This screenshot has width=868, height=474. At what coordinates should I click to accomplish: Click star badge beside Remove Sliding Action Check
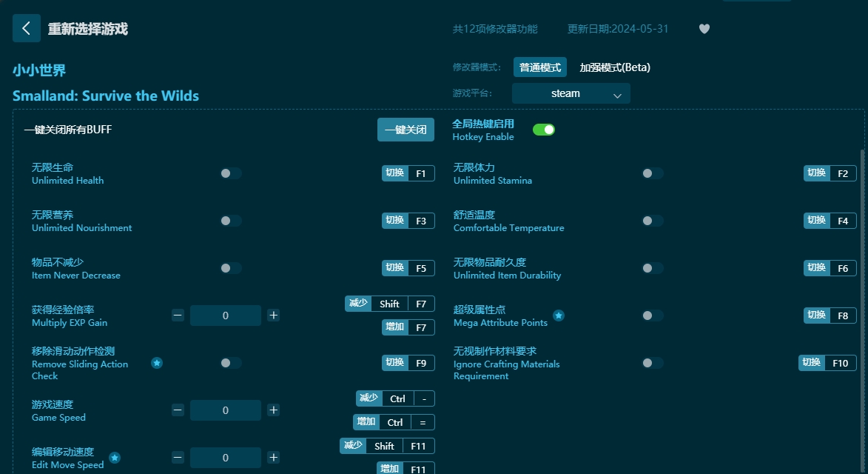pos(157,363)
